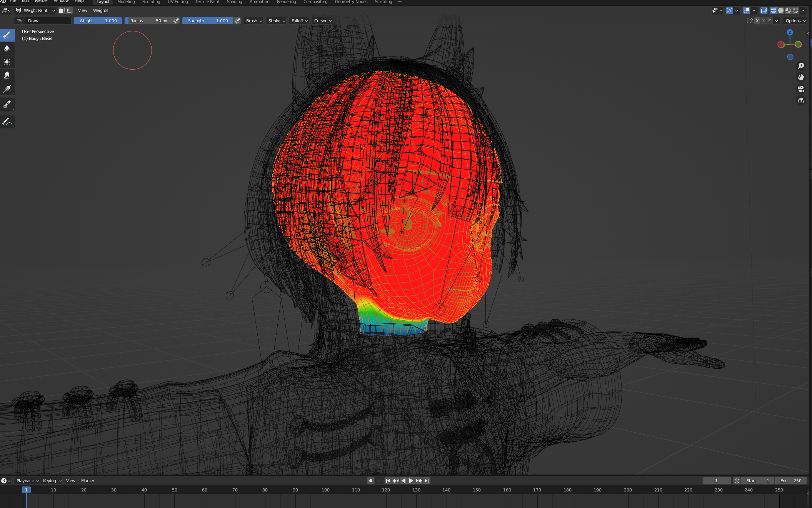Screen dimensions: 812x508
Task: Switch to the UV Editing workspace tab
Action: [178, 2]
